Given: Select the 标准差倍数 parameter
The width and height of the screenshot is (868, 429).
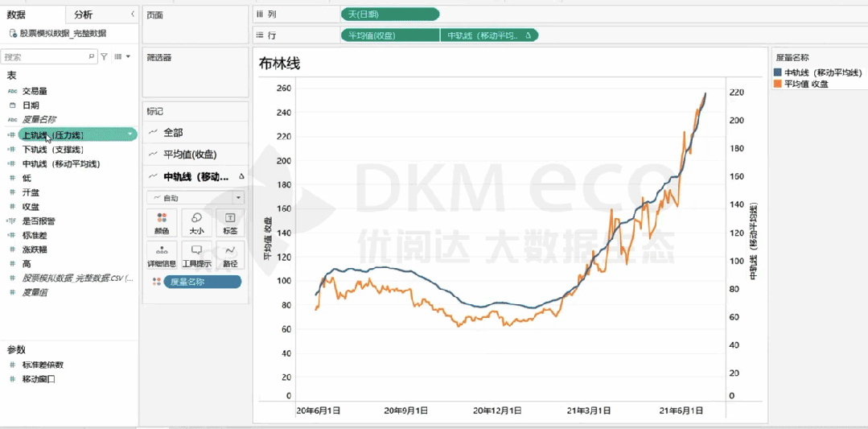Looking at the screenshot, I should (x=43, y=365).
